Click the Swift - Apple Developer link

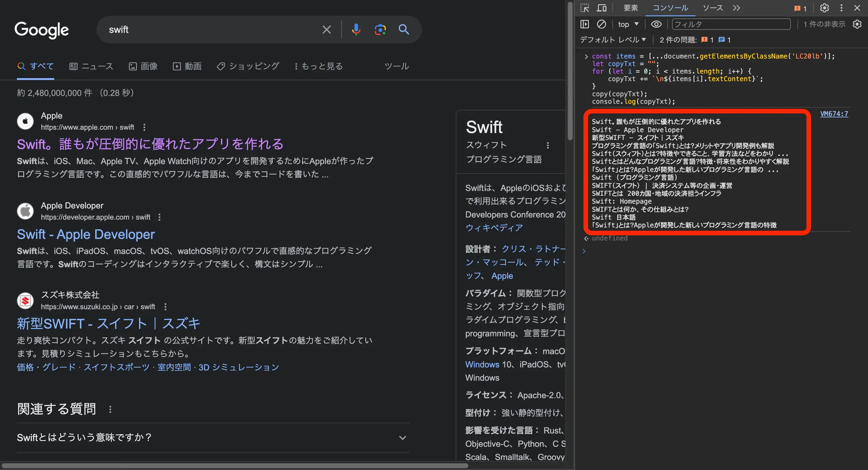click(86, 234)
